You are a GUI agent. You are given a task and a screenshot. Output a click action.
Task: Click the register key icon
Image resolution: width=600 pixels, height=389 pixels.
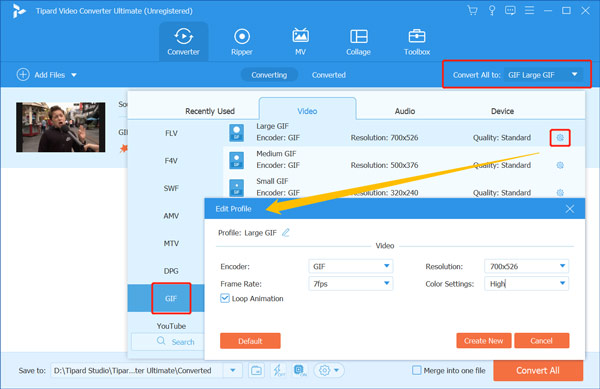coord(492,10)
